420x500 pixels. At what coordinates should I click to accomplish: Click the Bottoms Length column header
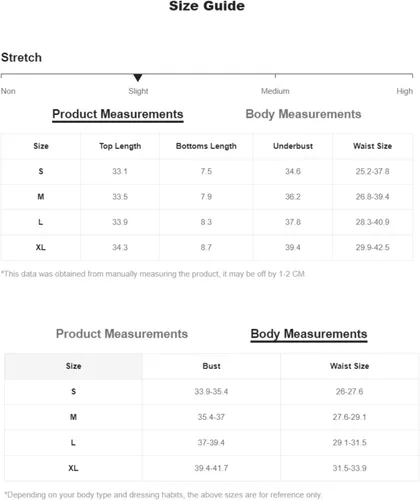pyautogui.click(x=206, y=146)
